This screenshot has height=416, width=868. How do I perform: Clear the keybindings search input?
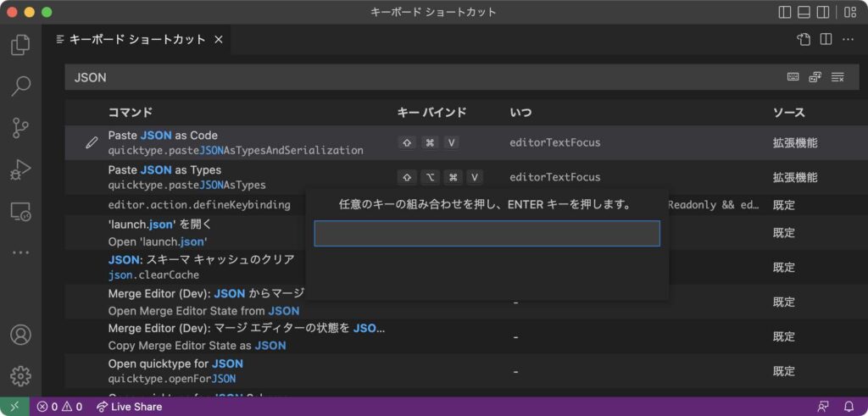[837, 77]
